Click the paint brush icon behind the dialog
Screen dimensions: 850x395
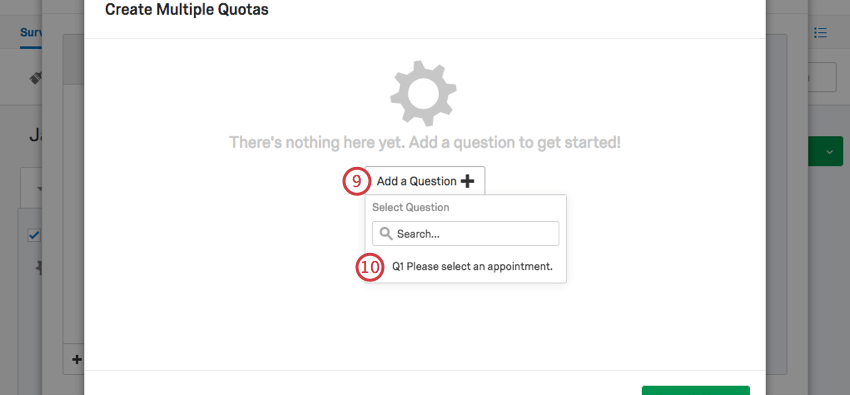point(36,79)
